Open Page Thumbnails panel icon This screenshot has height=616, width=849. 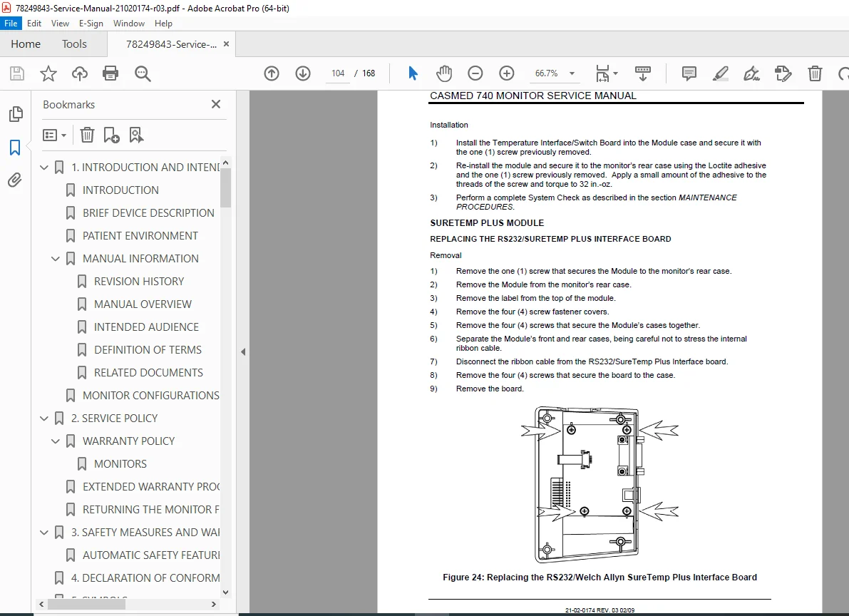[16, 114]
